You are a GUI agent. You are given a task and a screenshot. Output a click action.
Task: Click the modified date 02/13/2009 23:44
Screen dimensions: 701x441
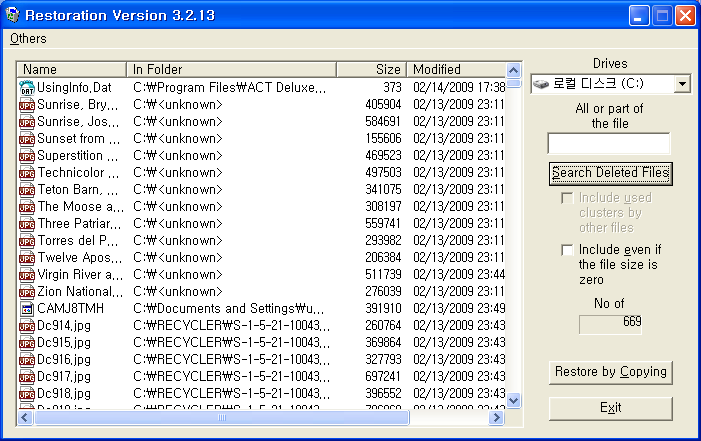[x=459, y=275]
